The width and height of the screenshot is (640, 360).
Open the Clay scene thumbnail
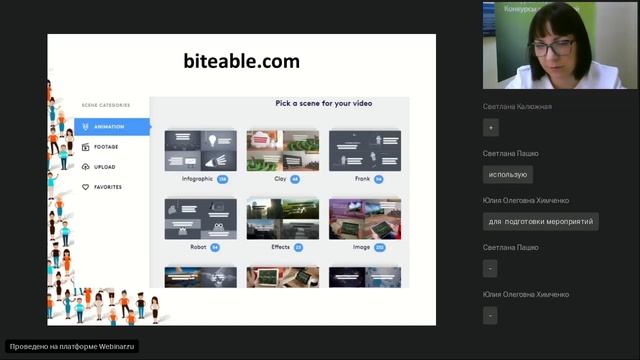point(283,151)
